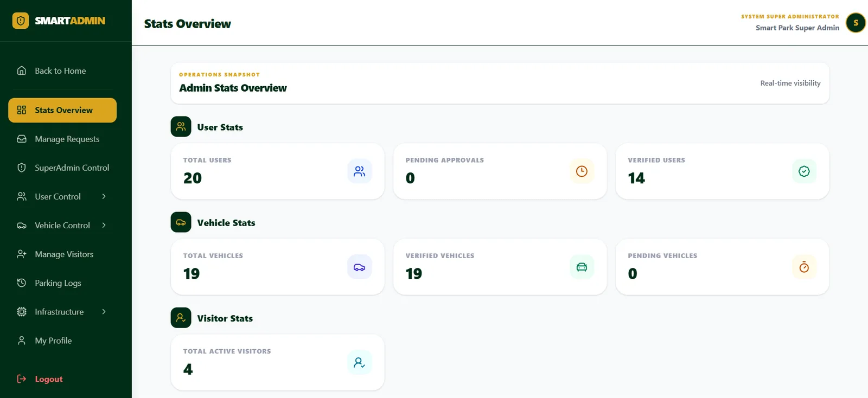Open the Vehicle Control menu item
The height and width of the screenshot is (398, 868).
(x=62, y=225)
